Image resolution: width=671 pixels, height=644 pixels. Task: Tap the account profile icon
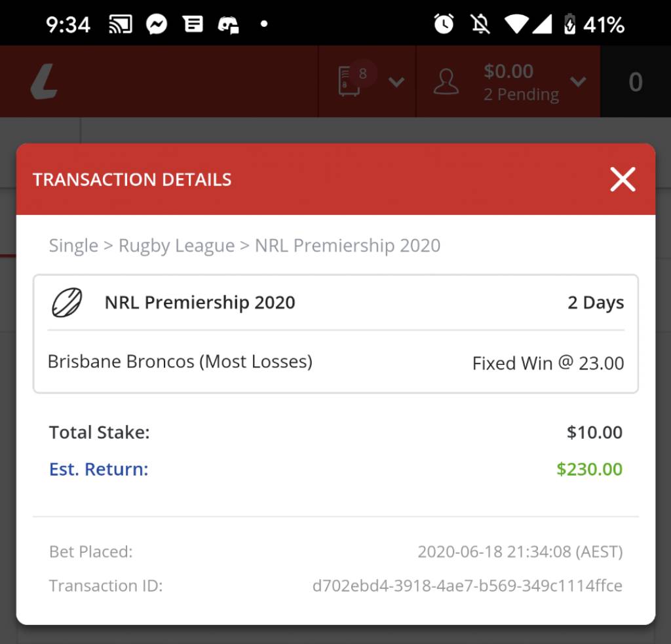point(446,81)
